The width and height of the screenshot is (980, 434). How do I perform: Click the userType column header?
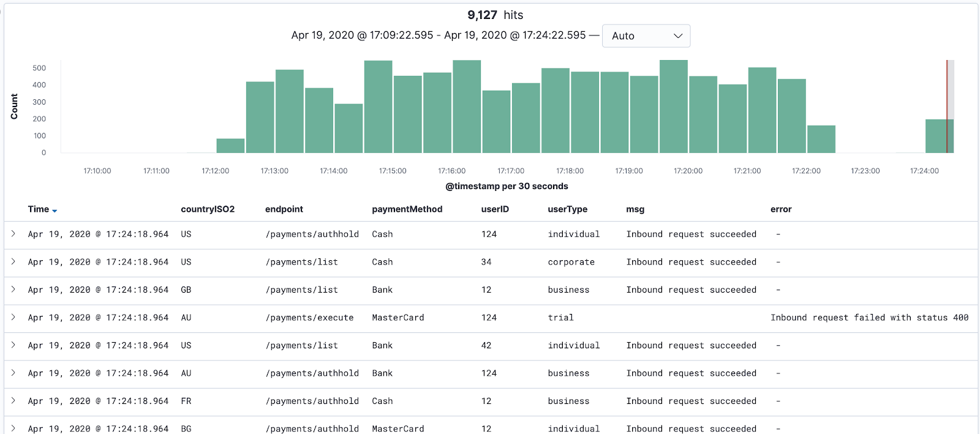tap(568, 209)
